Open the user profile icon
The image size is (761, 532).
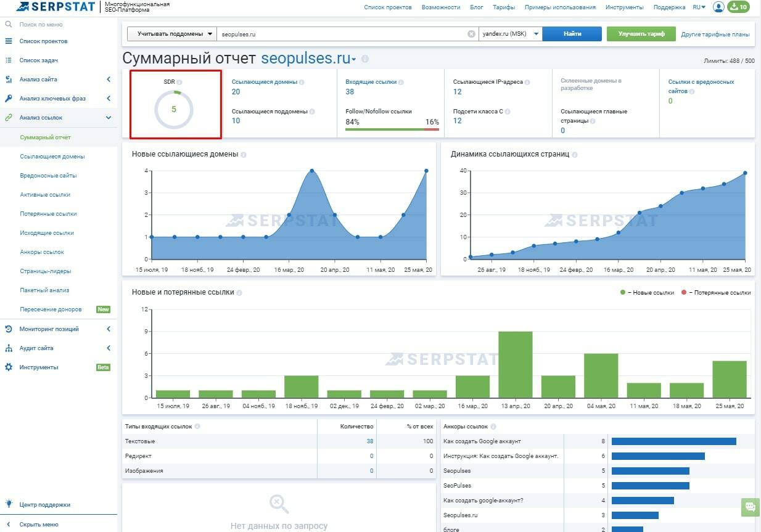click(x=718, y=7)
